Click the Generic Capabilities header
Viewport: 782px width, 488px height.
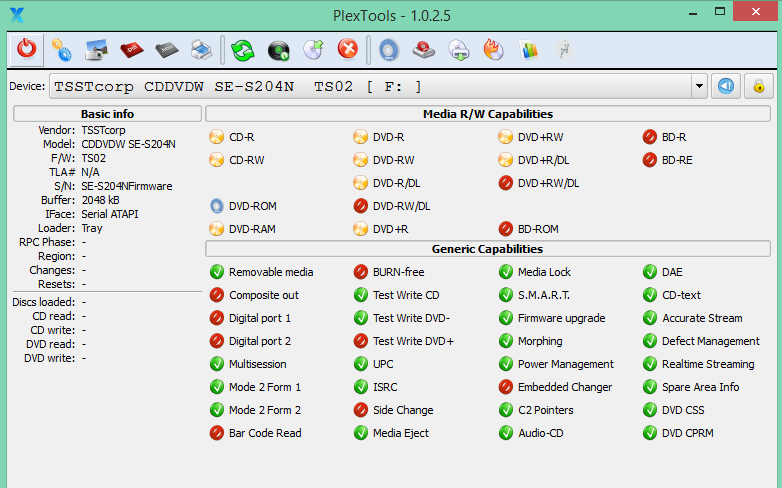pyautogui.click(x=488, y=248)
